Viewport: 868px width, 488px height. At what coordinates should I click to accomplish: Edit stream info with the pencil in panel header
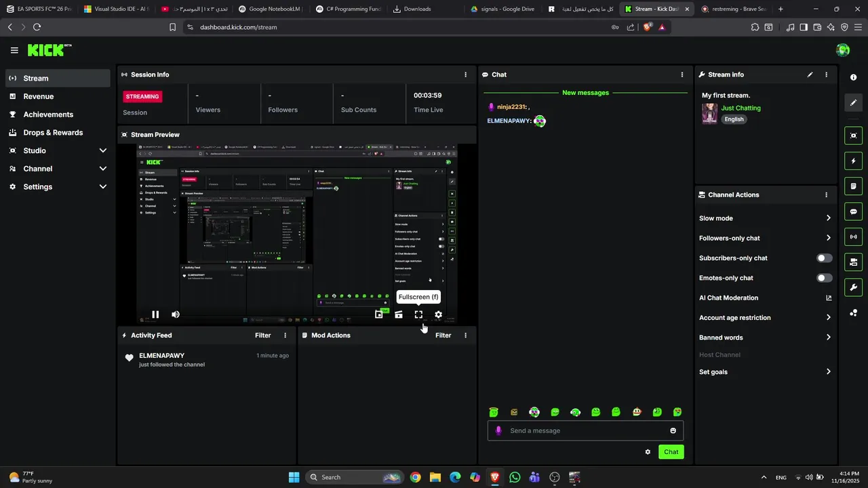pos(810,75)
